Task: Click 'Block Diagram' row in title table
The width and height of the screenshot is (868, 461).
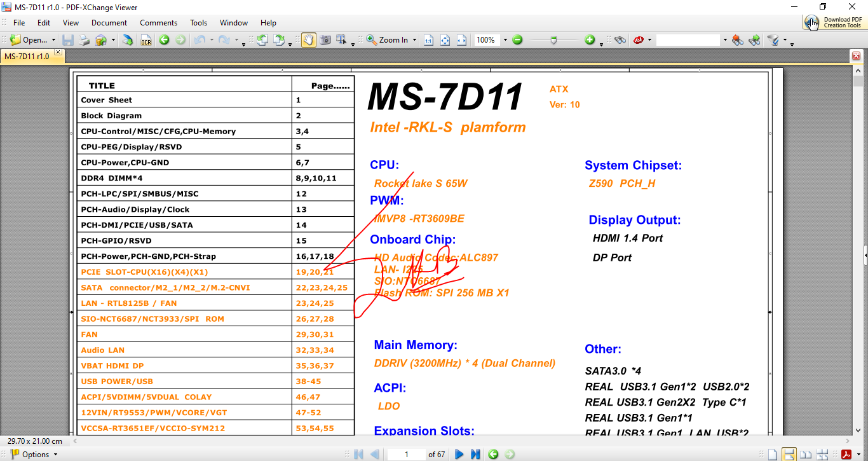Action: [x=215, y=116]
